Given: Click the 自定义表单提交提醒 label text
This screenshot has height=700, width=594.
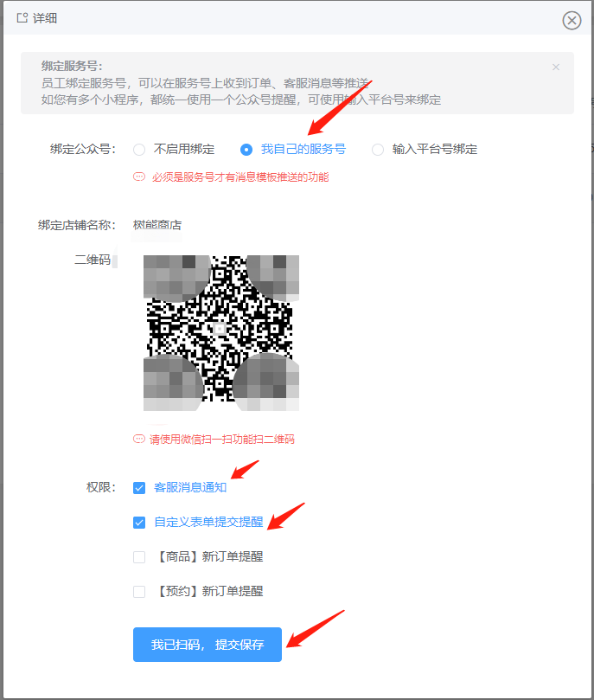Looking at the screenshot, I should pyautogui.click(x=208, y=522).
